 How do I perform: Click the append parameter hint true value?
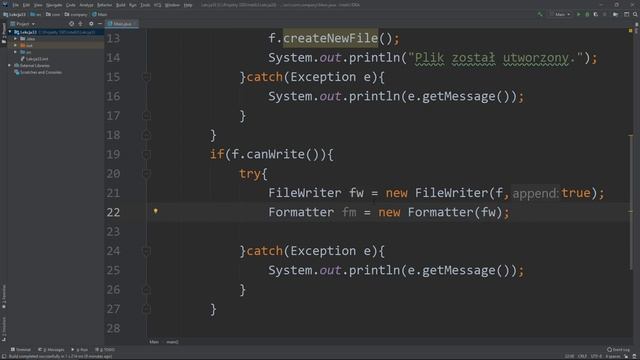click(x=576, y=193)
